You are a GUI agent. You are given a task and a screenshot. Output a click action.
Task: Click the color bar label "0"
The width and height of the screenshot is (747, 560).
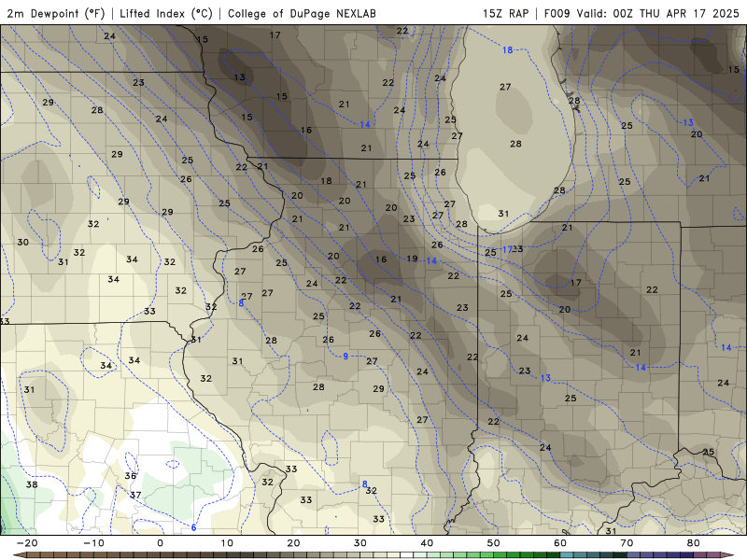(x=160, y=543)
